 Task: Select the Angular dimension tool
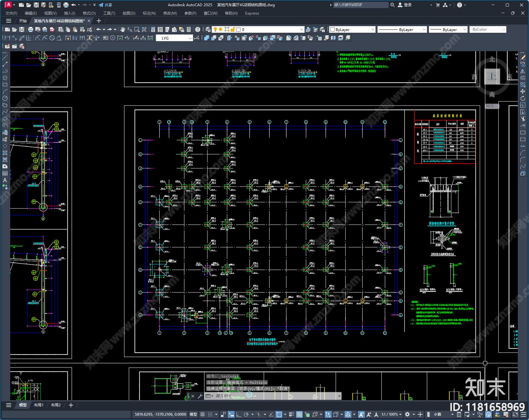59,38
